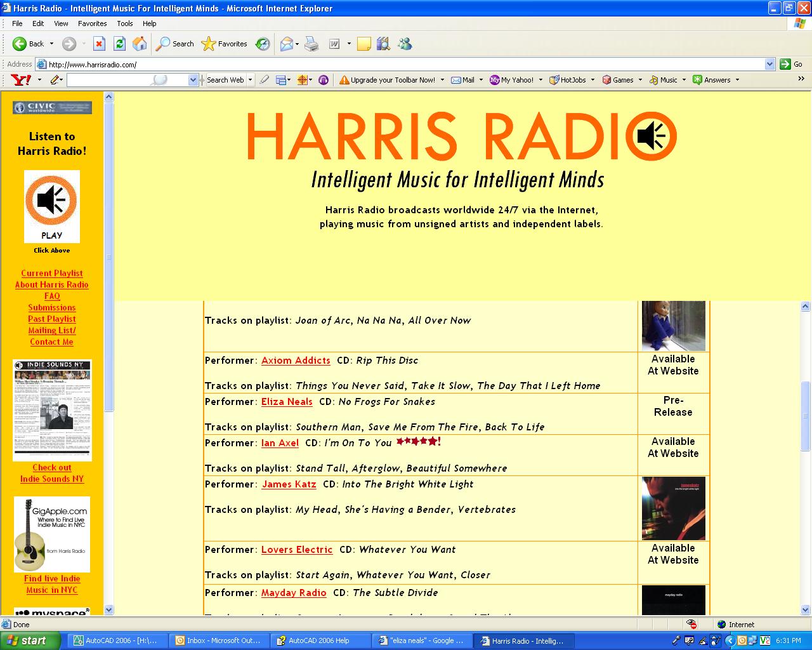Stop loading with the red X icon
Screen dimensions: 812x650
[99, 44]
